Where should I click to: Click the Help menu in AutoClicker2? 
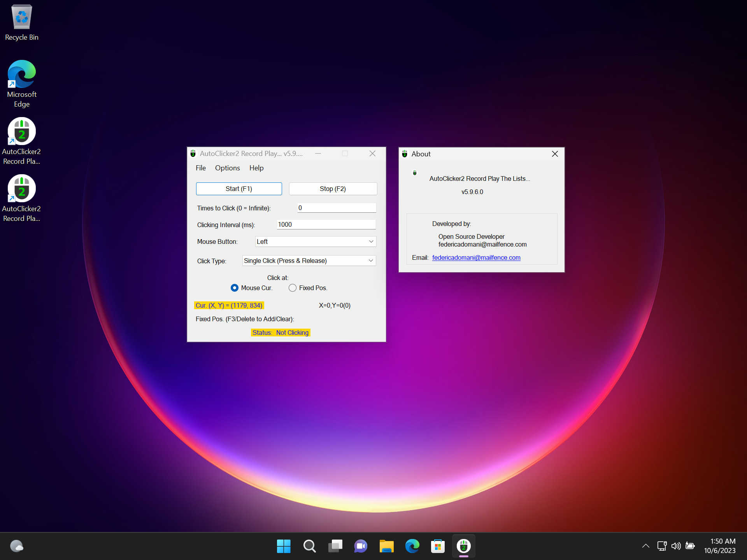click(256, 168)
